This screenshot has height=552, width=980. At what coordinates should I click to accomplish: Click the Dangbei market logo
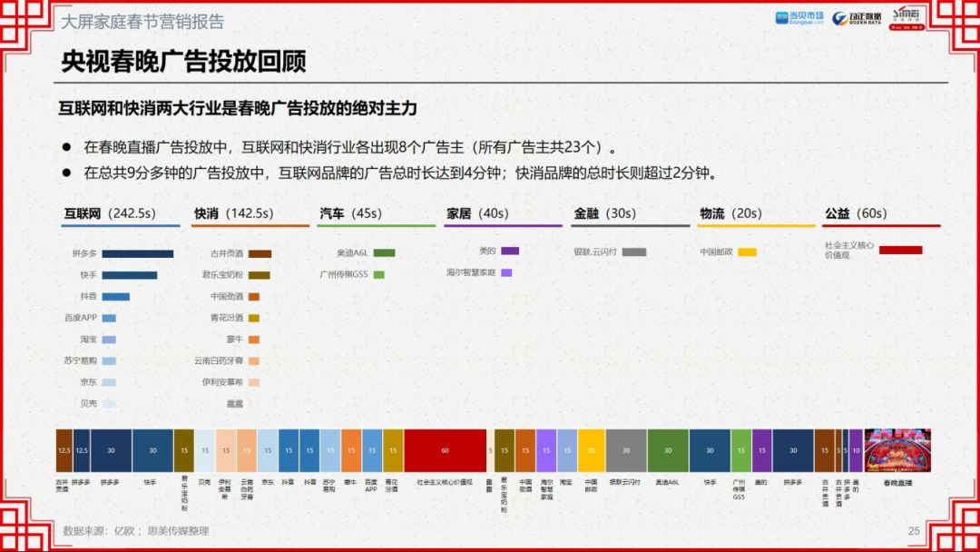coord(799,18)
